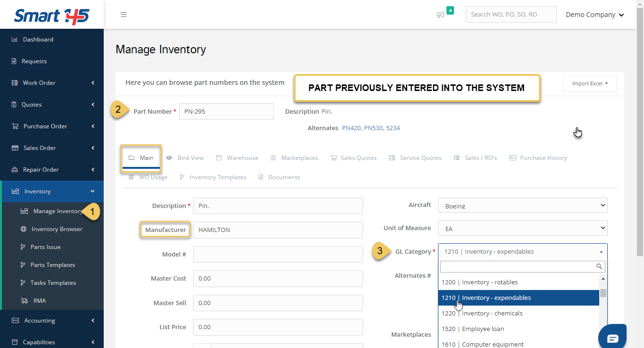Switch to the Main tab

(141, 158)
